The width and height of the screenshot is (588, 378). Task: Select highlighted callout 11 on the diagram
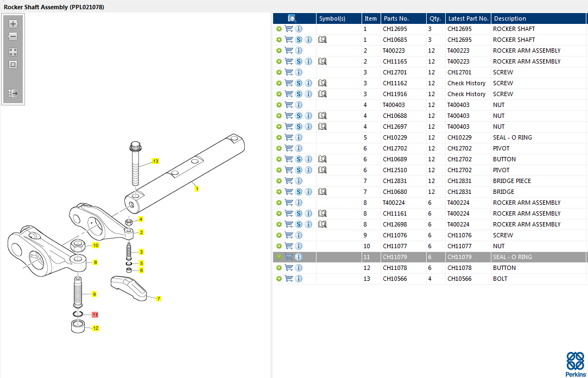[x=95, y=314]
